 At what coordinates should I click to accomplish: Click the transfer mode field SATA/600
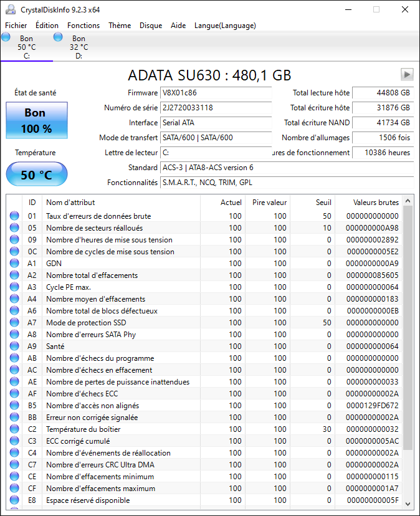[x=216, y=138]
